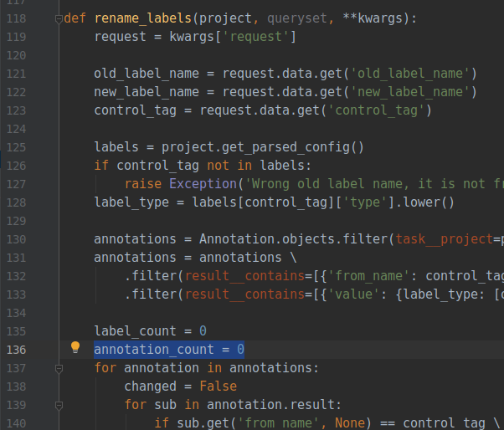This screenshot has height=430, width=504.
Task: Click the 'value' key on line 133
Action: coord(353,294)
